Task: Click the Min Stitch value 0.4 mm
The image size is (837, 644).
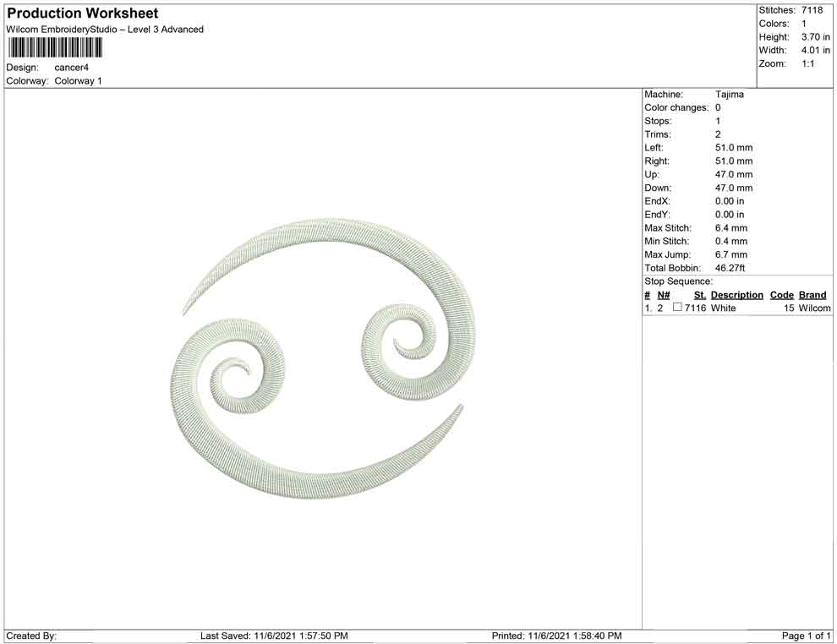Action: [x=731, y=241]
